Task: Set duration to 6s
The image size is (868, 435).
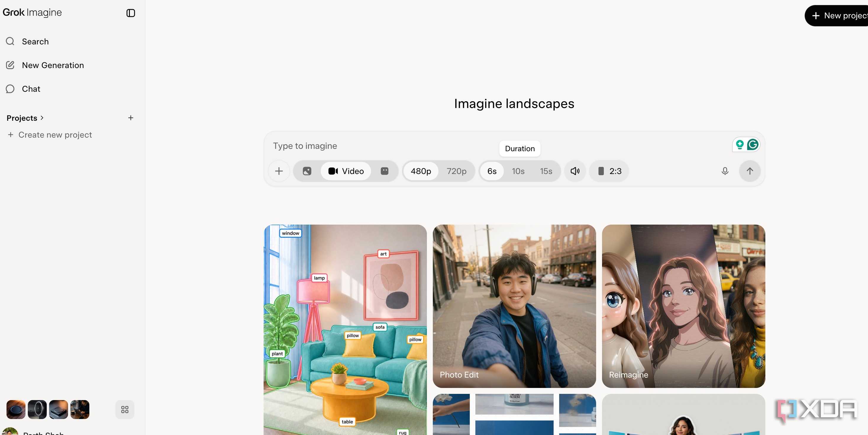Action: 492,171
